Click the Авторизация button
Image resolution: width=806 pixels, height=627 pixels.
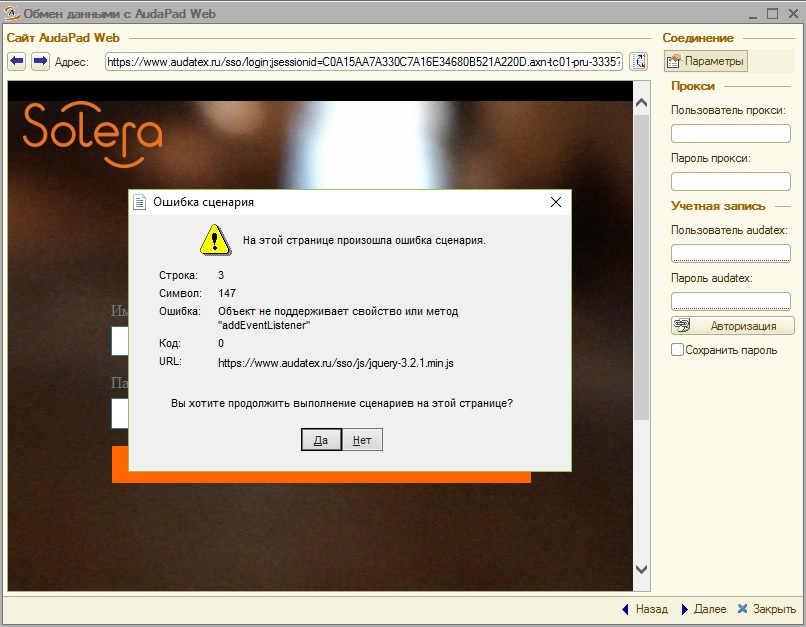732,325
